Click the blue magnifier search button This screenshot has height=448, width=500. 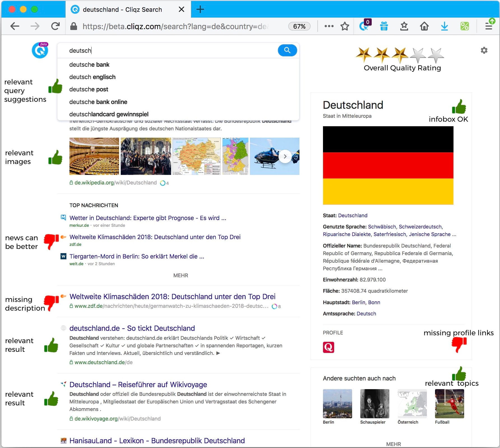point(287,50)
